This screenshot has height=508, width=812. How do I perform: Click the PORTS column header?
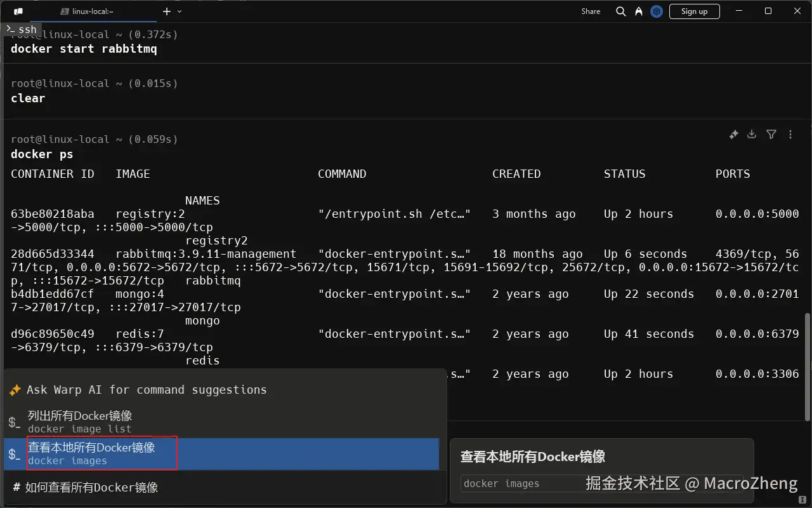pos(733,174)
